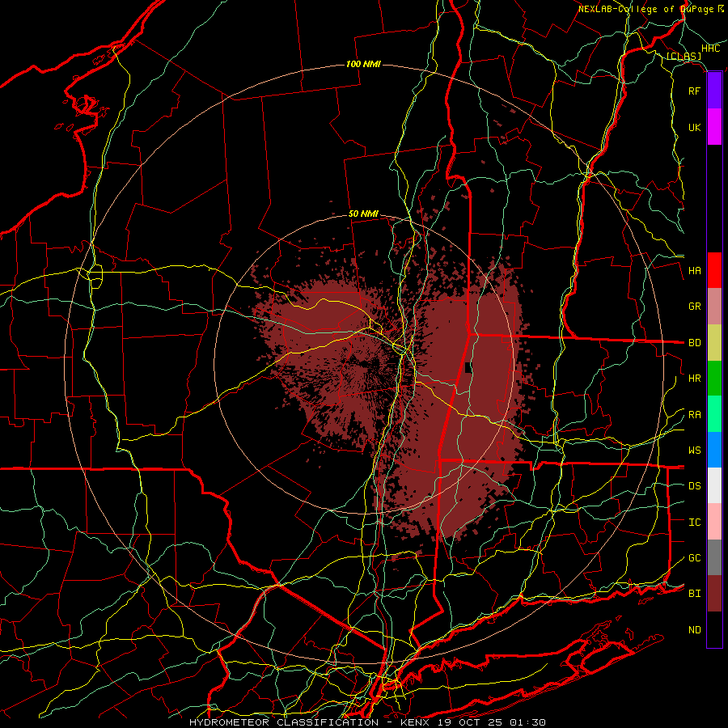Click the UK legend label
728x728 pixels.
tap(694, 127)
